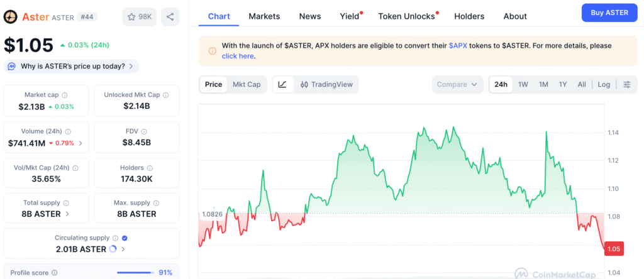Follow the 'click here' link
Image resolution: width=644 pixels, height=279 pixels.
(x=238, y=56)
